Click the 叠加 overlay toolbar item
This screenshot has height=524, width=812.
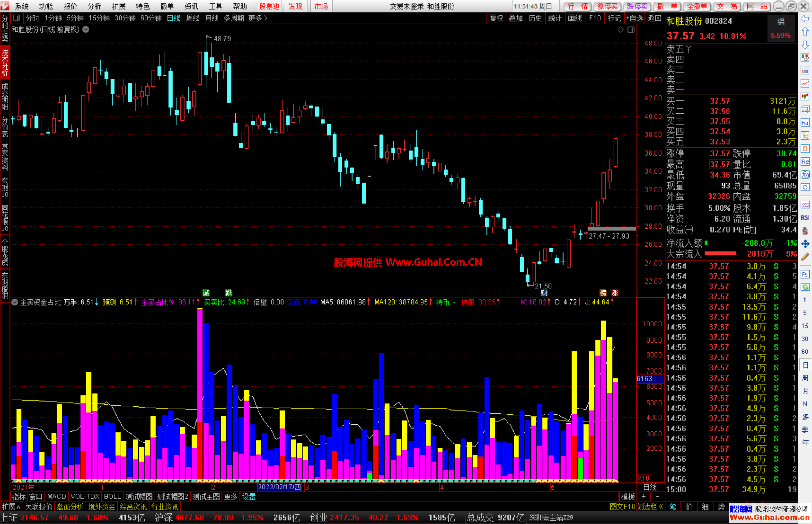[x=515, y=18]
